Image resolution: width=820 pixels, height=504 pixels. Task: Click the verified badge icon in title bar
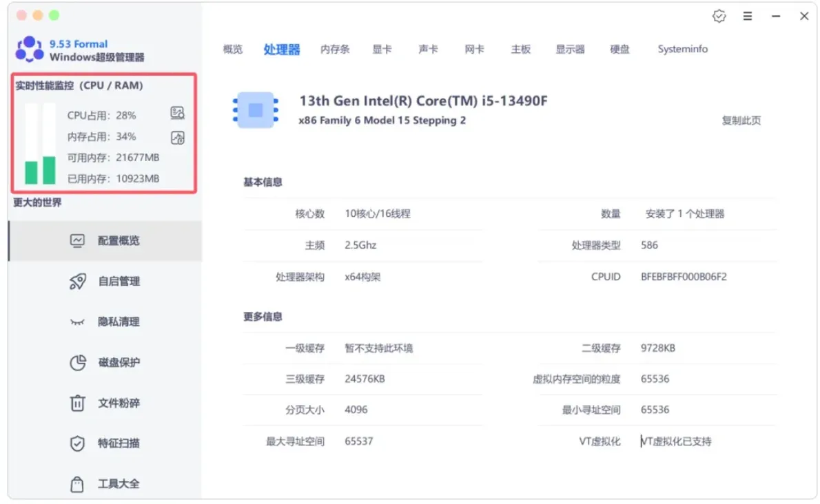(x=719, y=17)
